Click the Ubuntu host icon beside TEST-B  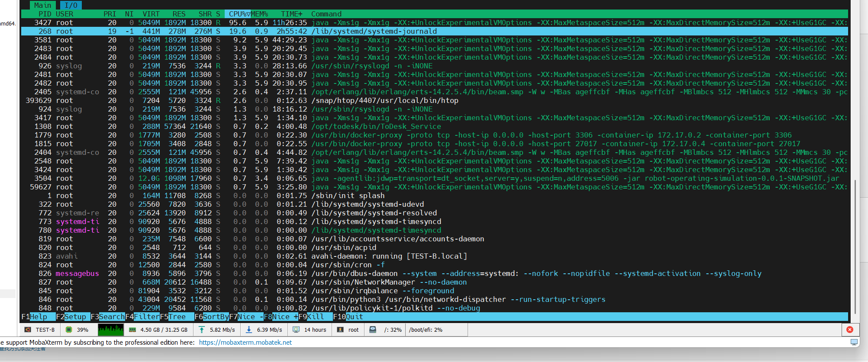click(28, 330)
